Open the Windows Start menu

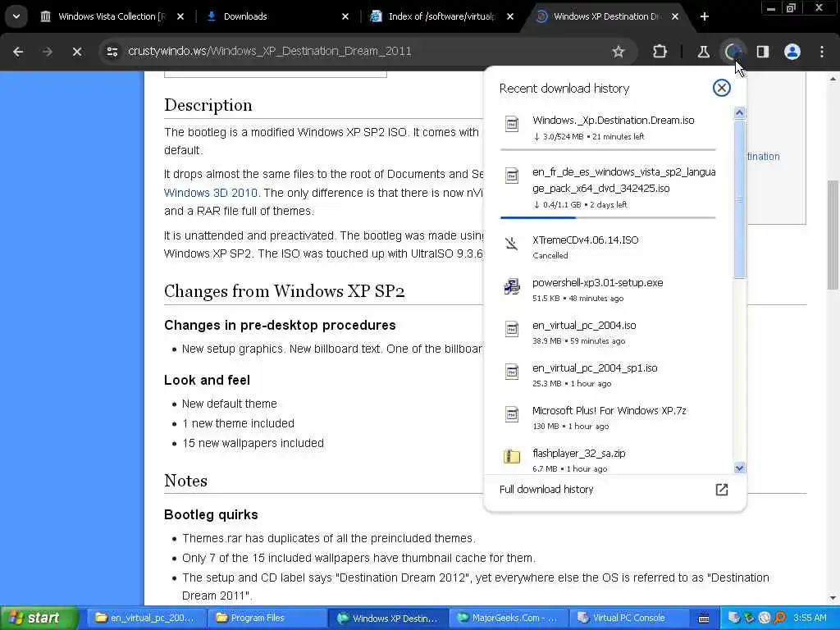[x=39, y=619]
